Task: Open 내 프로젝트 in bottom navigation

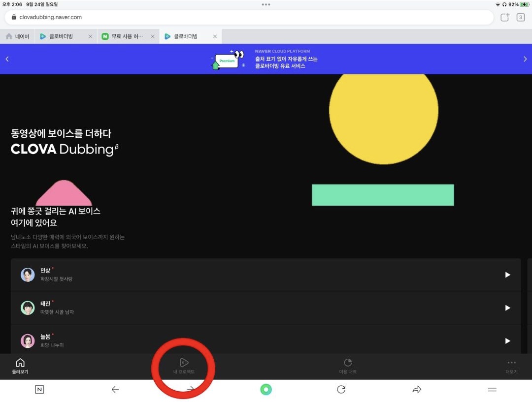Action: pos(184,366)
